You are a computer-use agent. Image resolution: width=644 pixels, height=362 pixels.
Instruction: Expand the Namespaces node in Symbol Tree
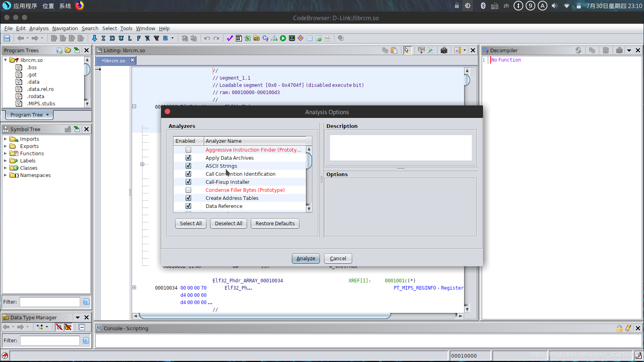[5, 175]
